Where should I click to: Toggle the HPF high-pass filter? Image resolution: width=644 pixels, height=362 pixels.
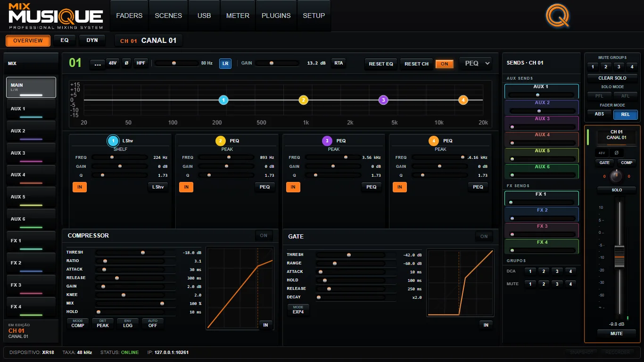(140, 63)
